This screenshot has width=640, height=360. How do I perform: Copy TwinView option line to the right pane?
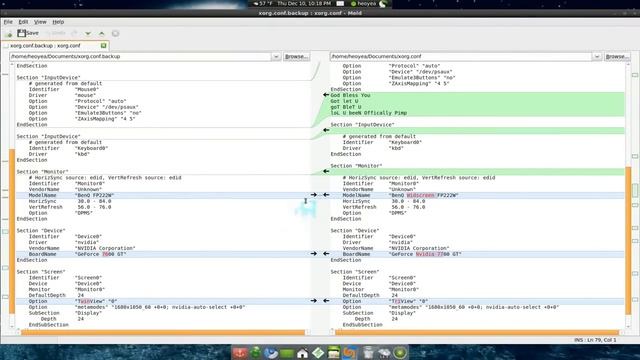313,301
